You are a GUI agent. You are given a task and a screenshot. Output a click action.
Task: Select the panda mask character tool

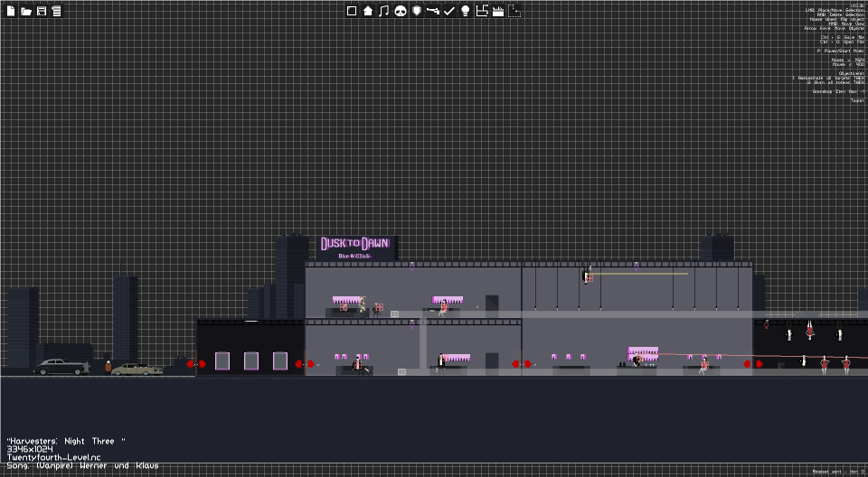[x=401, y=11]
